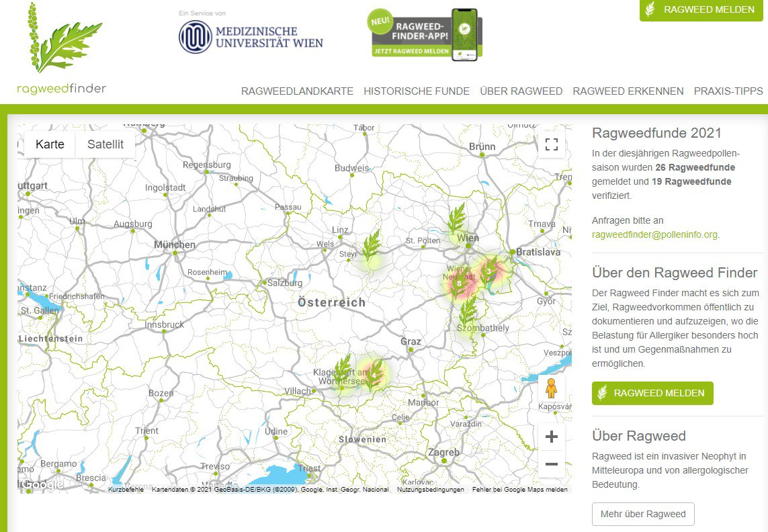768x532 pixels.
Task: Click the ragweed cluster marker labeled 3
Action: tap(488, 271)
